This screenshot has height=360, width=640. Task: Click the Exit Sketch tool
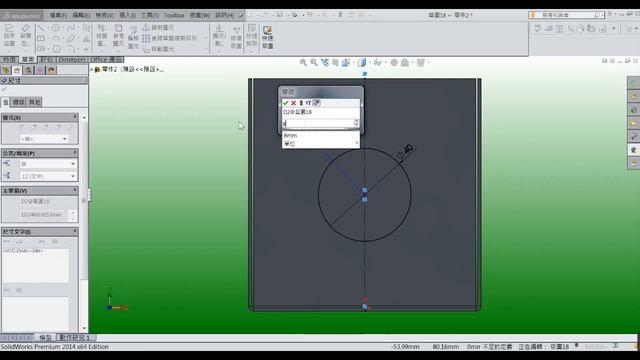coord(9,36)
